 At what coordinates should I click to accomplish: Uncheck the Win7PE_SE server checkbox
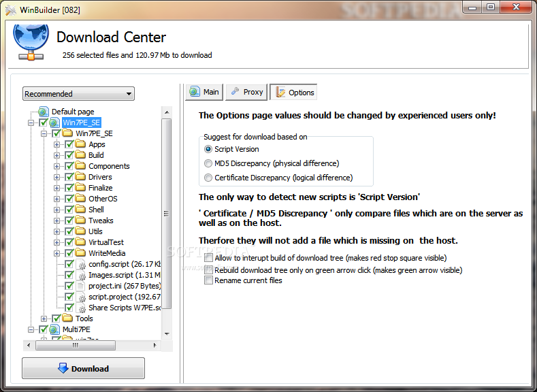tap(43, 122)
